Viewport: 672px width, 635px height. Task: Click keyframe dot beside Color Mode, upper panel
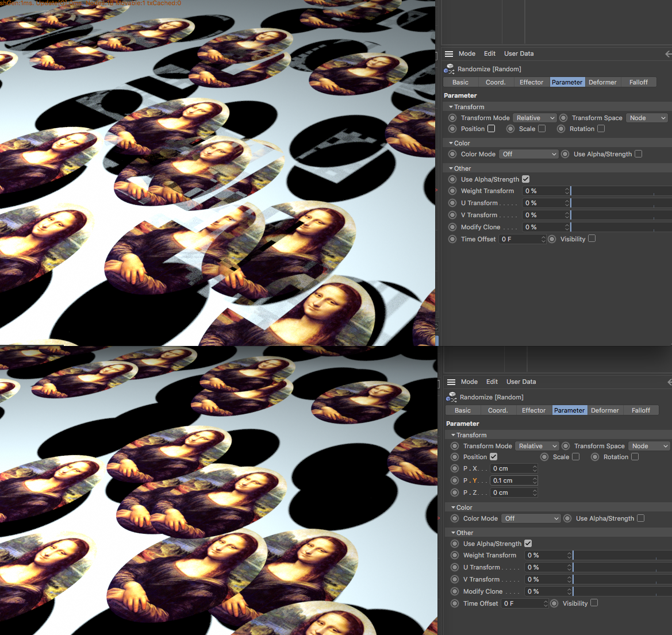452,154
